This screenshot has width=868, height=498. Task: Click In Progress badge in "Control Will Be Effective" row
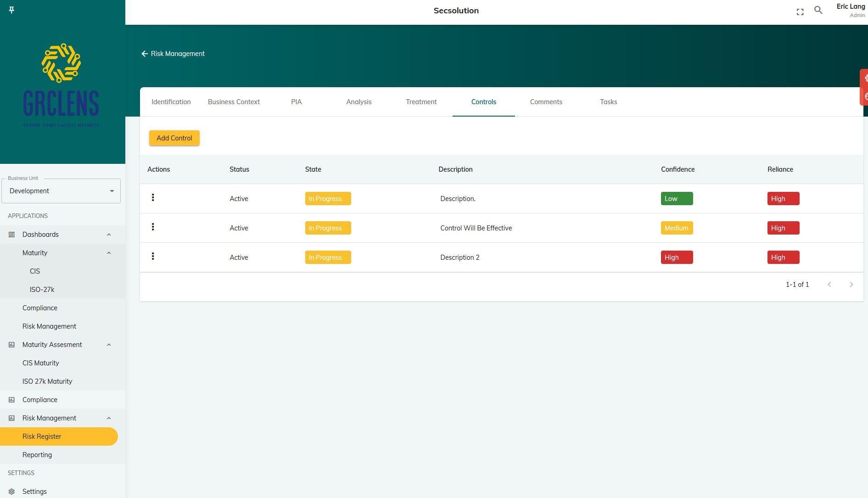[x=328, y=228]
